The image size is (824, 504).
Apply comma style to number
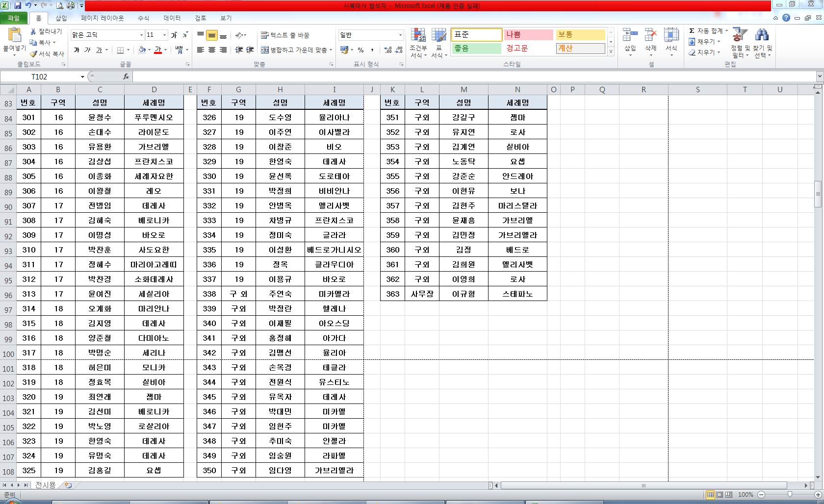372,50
